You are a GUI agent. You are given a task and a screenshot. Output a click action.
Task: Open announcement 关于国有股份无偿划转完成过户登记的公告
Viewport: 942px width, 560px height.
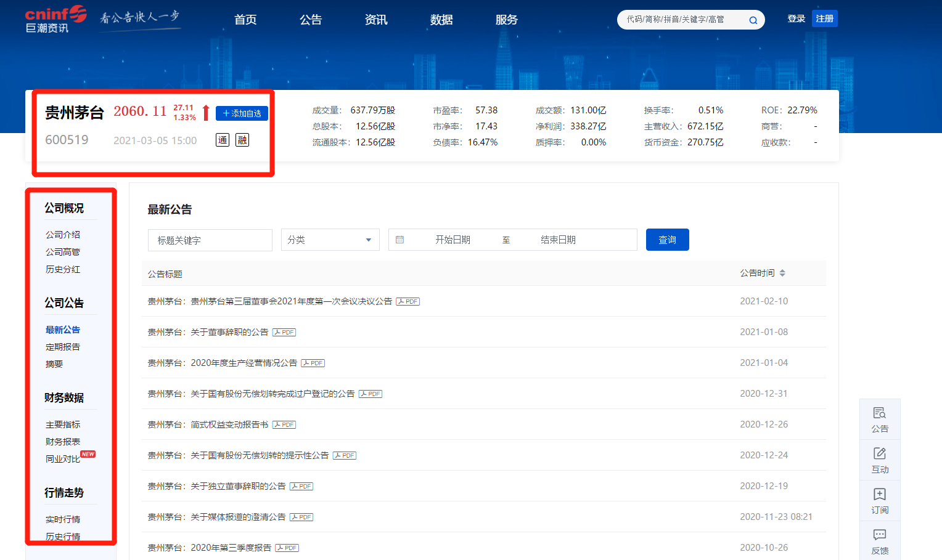tap(252, 394)
